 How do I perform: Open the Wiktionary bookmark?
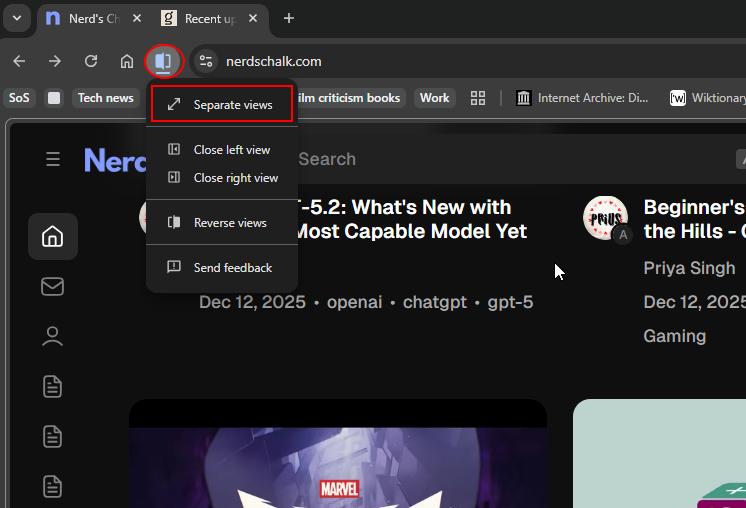point(707,98)
